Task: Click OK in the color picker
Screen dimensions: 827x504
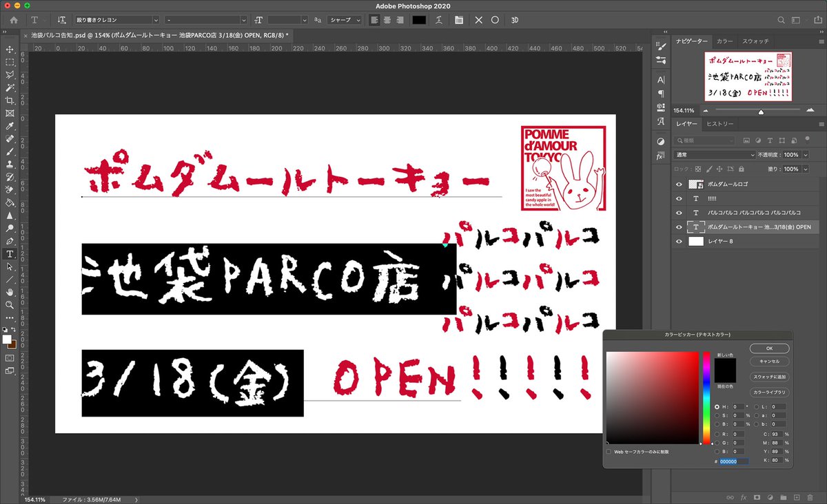Action: (x=769, y=348)
